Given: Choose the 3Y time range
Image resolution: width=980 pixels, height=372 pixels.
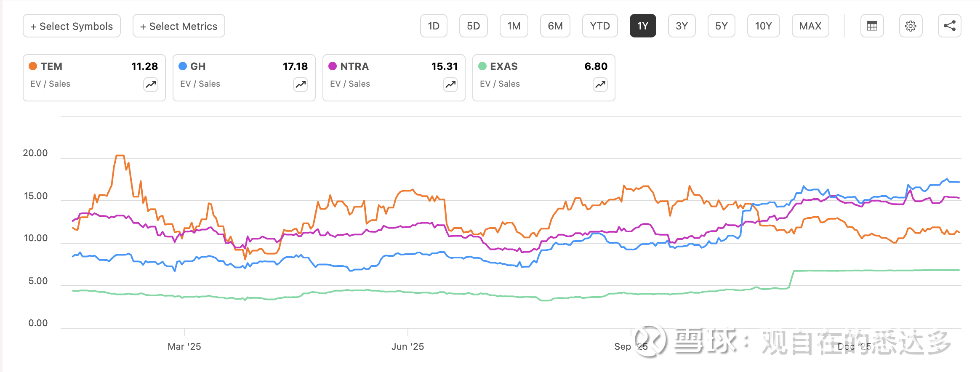Looking at the screenshot, I should click(682, 26).
